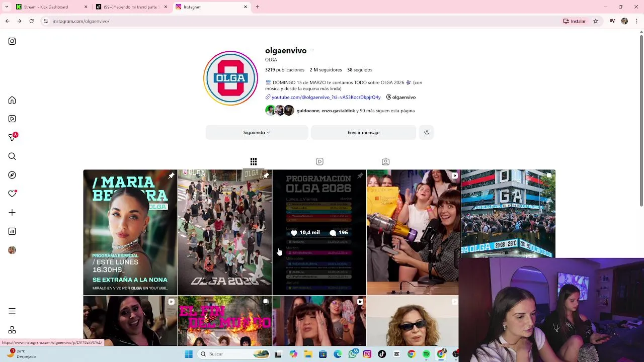
Task: View the 58 seguidos list
Action: pos(360,70)
